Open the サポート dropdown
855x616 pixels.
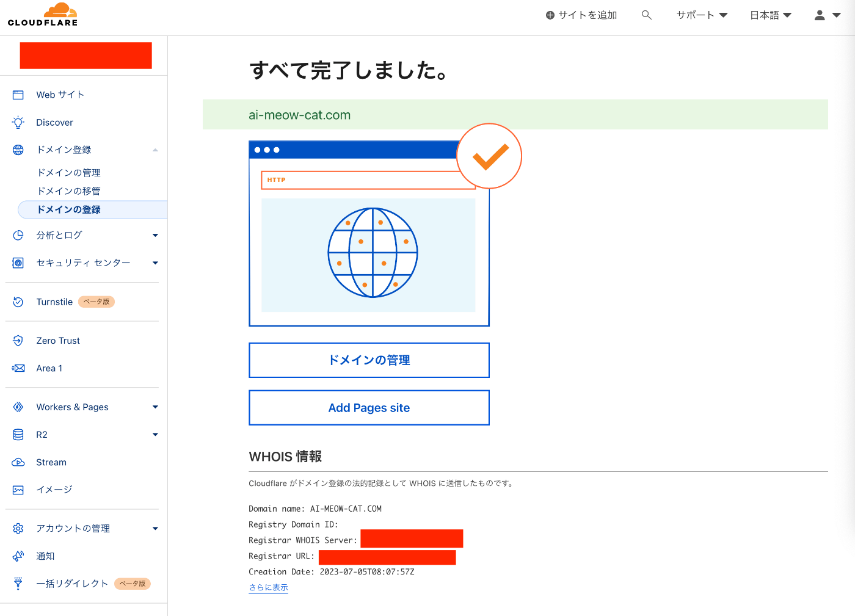click(x=702, y=15)
